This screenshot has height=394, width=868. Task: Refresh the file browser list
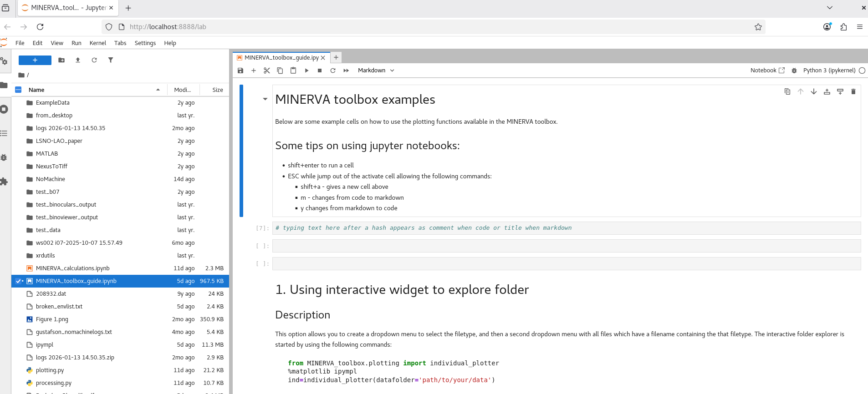(x=94, y=60)
